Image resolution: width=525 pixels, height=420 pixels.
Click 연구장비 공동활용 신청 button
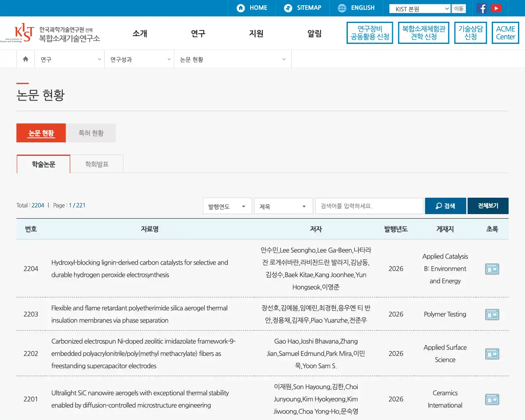pyautogui.click(x=370, y=33)
